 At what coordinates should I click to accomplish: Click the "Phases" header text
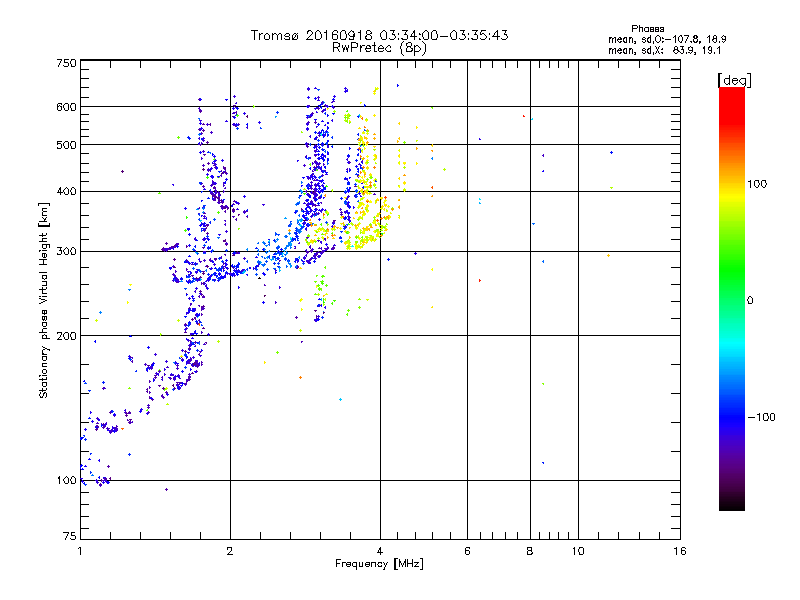647,29
